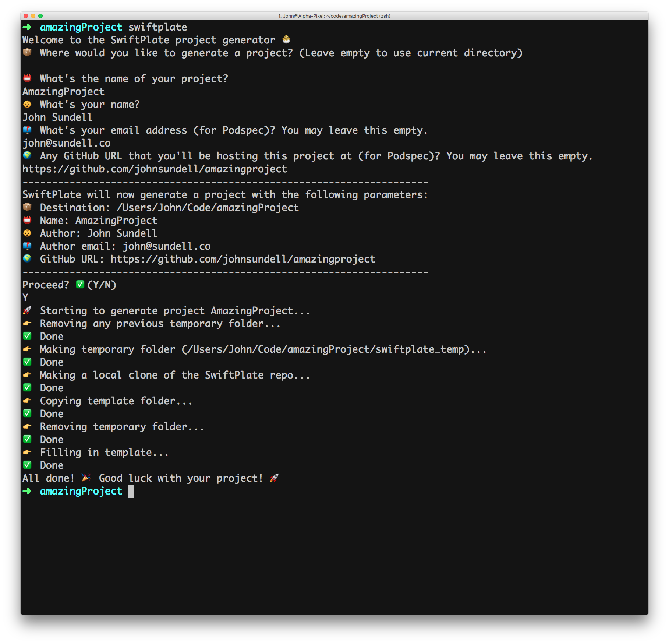Click the red stamp emoji before 'Name: AmazingProject'
669x644 pixels.
coord(27,220)
